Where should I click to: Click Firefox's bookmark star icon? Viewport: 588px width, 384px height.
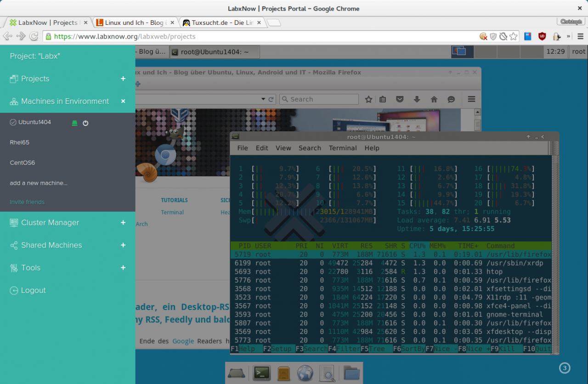click(368, 99)
